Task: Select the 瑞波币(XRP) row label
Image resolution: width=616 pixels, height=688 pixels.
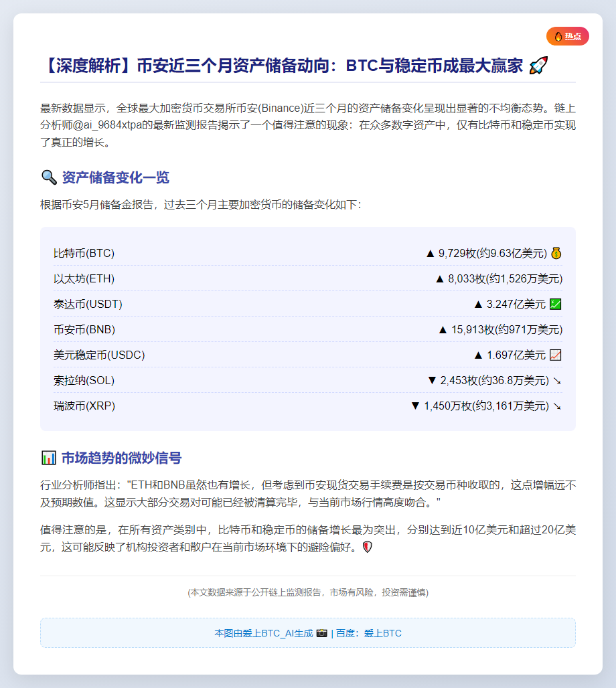Action: tap(84, 406)
